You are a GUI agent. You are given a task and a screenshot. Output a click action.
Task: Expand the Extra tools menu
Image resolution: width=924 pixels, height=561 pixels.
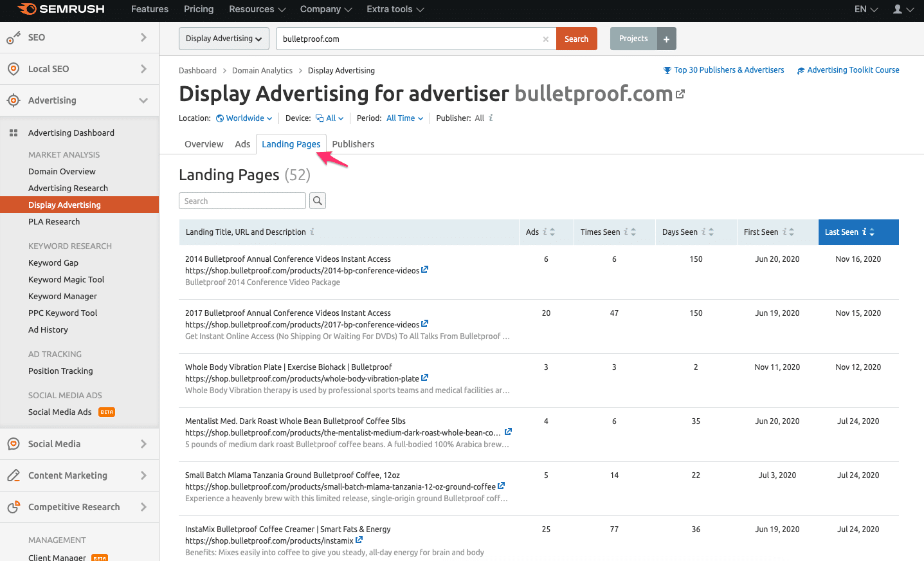point(395,9)
